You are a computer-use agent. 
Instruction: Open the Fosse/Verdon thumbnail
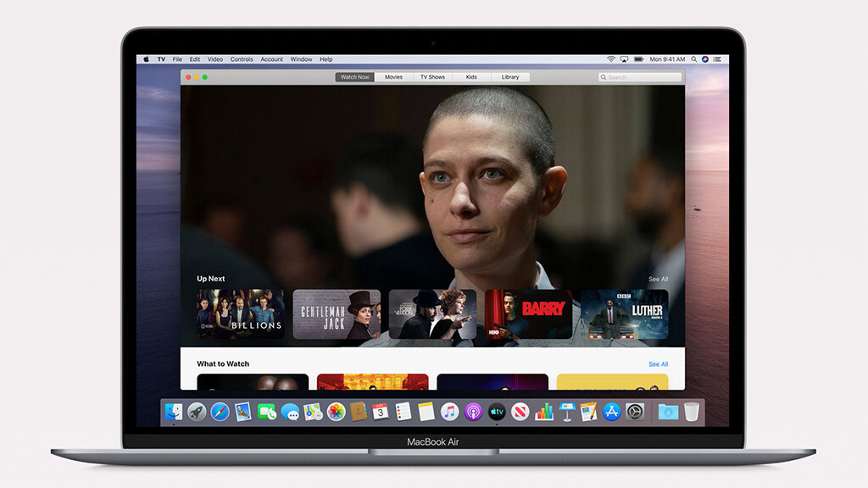click(x=433, y=313)
